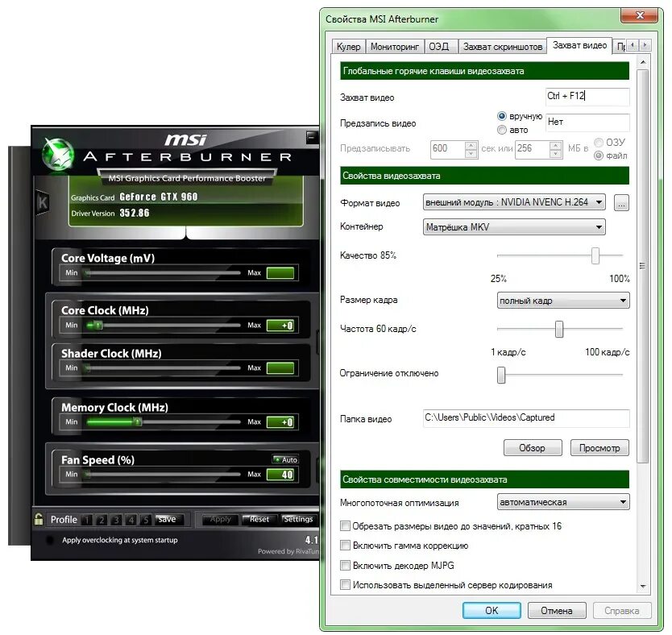Adjust Частота 60 кадр/с slider handle
The height and width of the screenshot is (635, 672).
pyautogui.click(x=559, y=329)
